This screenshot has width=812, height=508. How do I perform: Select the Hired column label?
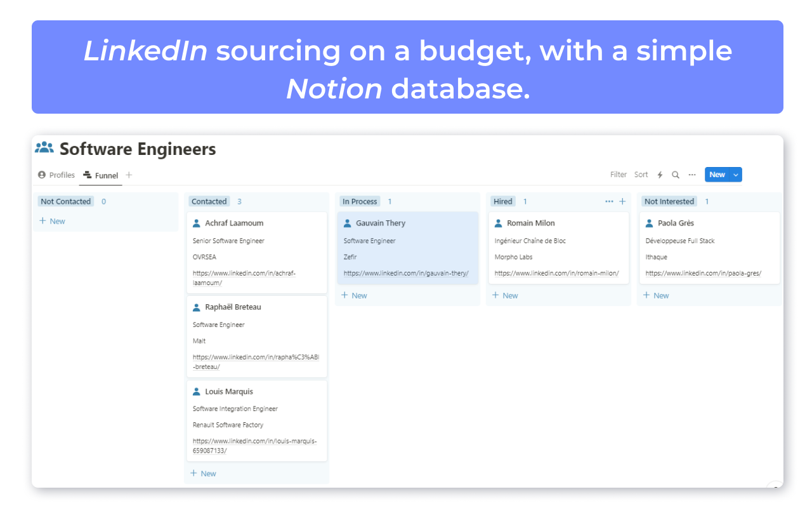coord(503,201)
